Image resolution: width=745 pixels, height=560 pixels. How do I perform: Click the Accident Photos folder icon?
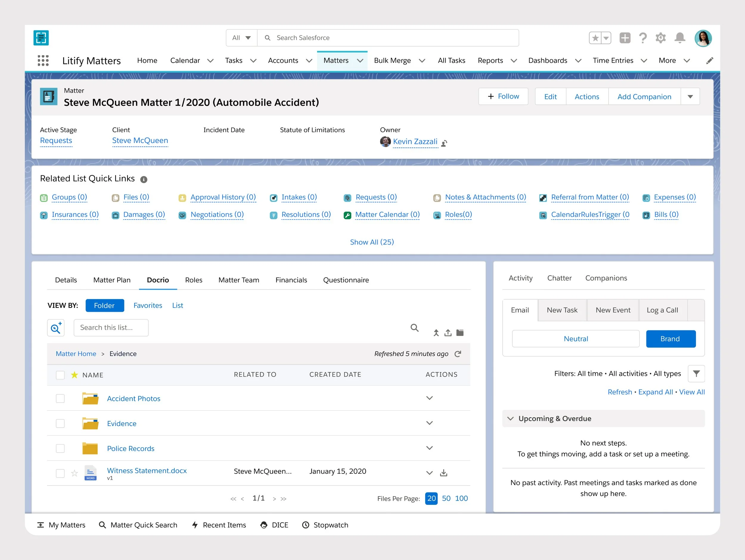click(90, 398)
